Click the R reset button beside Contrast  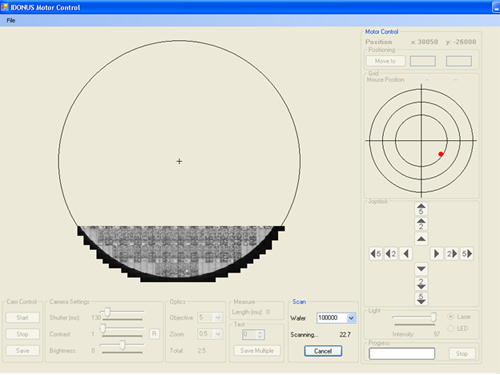click(154, 334)
